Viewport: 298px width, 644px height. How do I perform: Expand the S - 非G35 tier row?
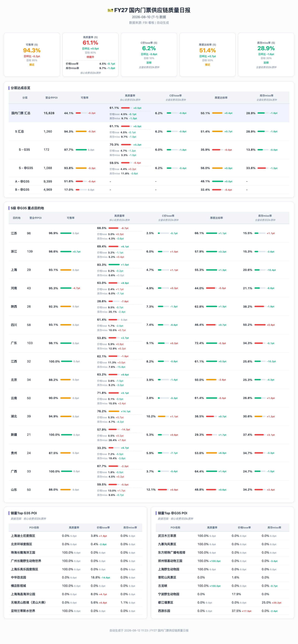pyautogui.click(x=149, y=168)
